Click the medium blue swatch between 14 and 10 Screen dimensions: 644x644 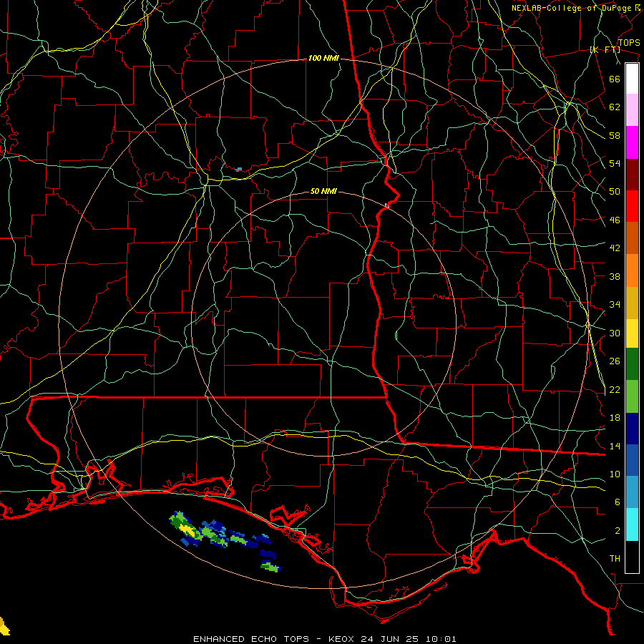tap(632, 460)
